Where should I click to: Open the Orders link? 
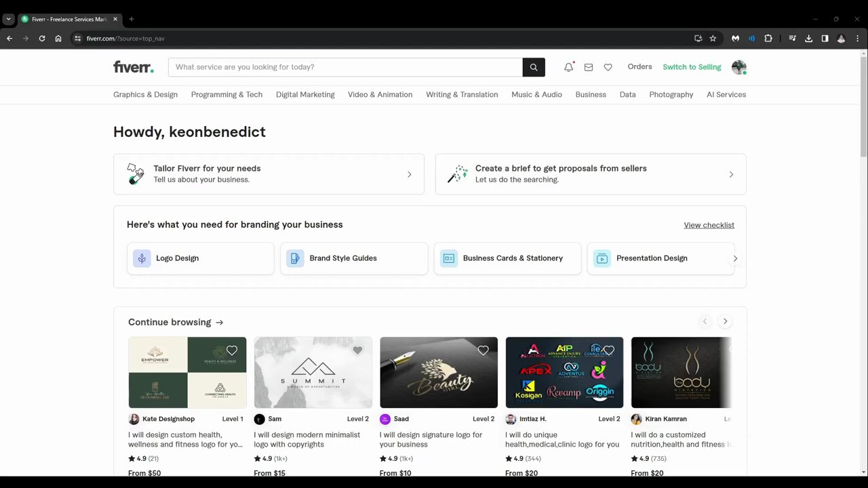pyautogui.click(x=639, y=66)
